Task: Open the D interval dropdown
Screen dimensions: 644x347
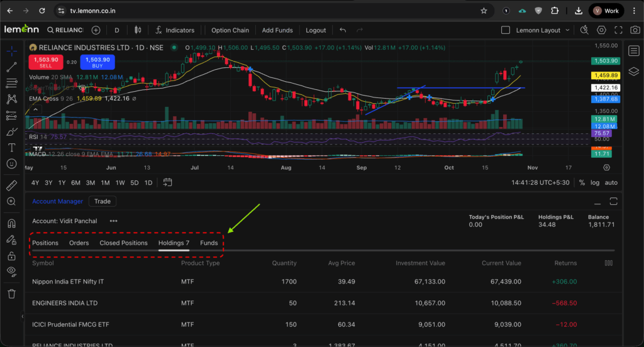Action: coord(117,30)
